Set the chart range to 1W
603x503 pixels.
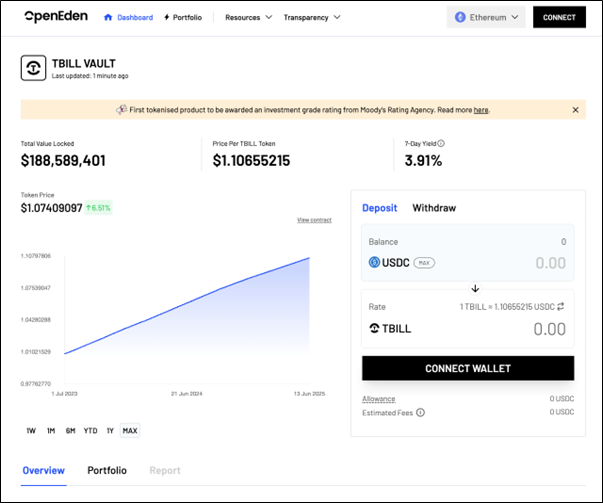point(31,431)
